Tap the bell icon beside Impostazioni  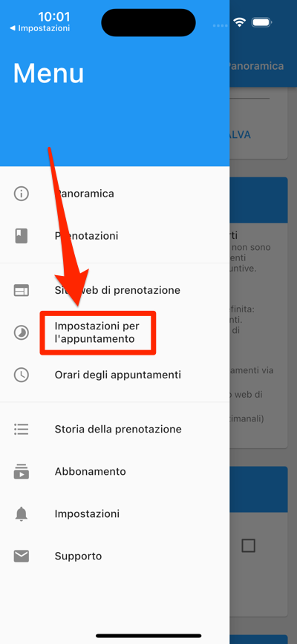point(22,514)
